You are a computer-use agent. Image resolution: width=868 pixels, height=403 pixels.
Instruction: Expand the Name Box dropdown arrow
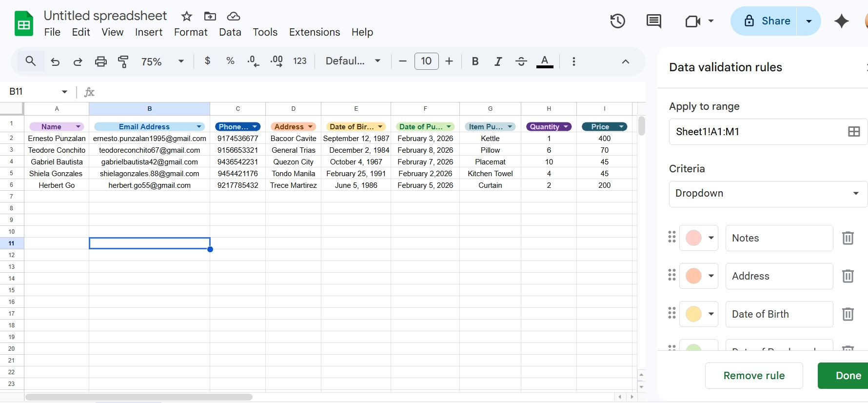pos(64,92)
